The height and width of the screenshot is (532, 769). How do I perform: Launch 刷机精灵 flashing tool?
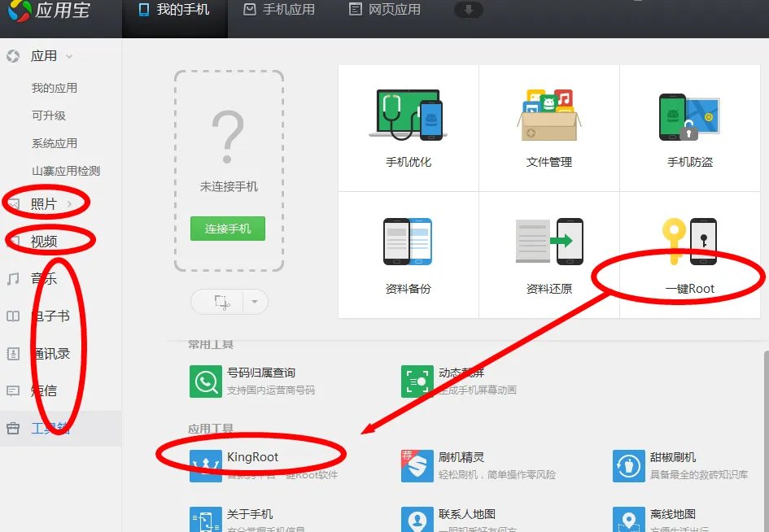(x=464, y=458)
